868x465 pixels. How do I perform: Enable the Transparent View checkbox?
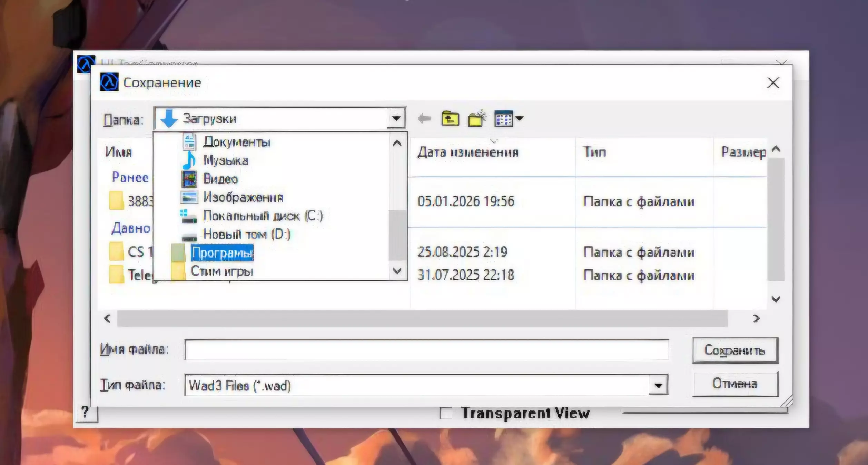pyautogui.click(x=445, y=413)
